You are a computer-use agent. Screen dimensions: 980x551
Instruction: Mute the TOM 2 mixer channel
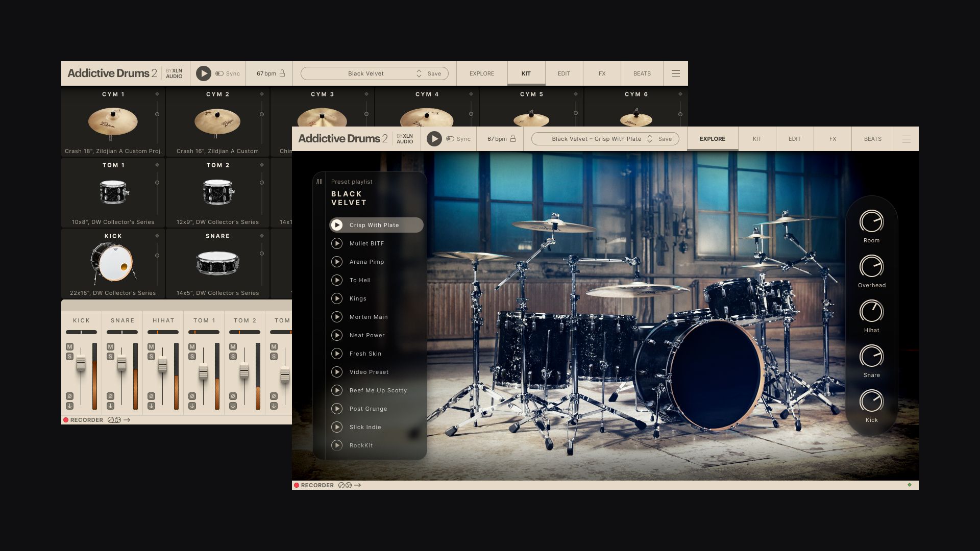click(233, 347)
